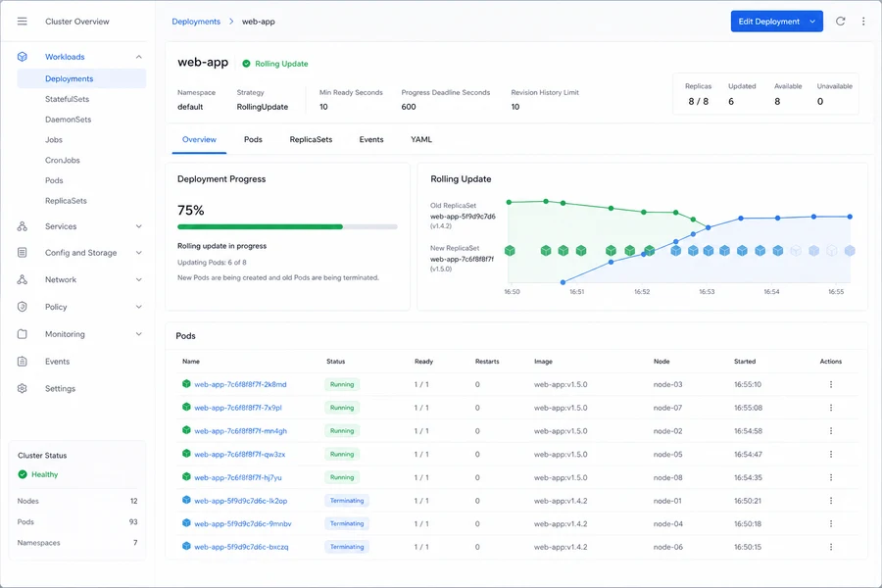Image resolution: width=882 pixels, height=588 pixels.
Task: Expand the Services section
Action: 138,226
